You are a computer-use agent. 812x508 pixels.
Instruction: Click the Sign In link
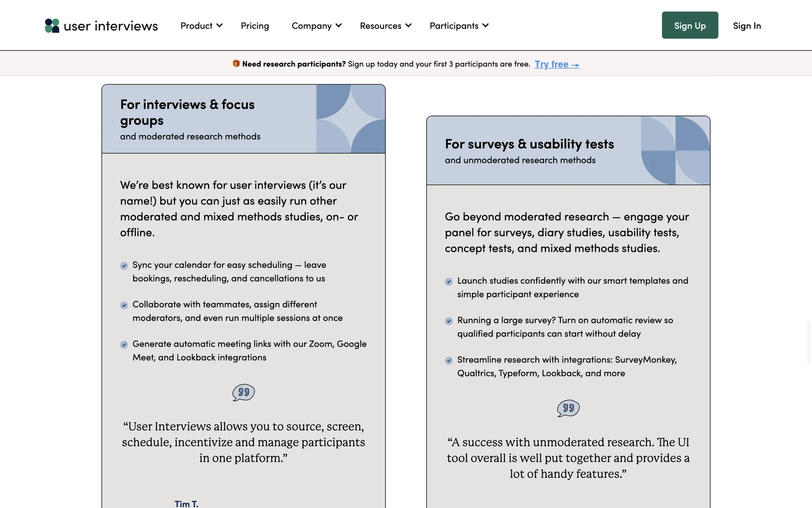click(746, 26)
